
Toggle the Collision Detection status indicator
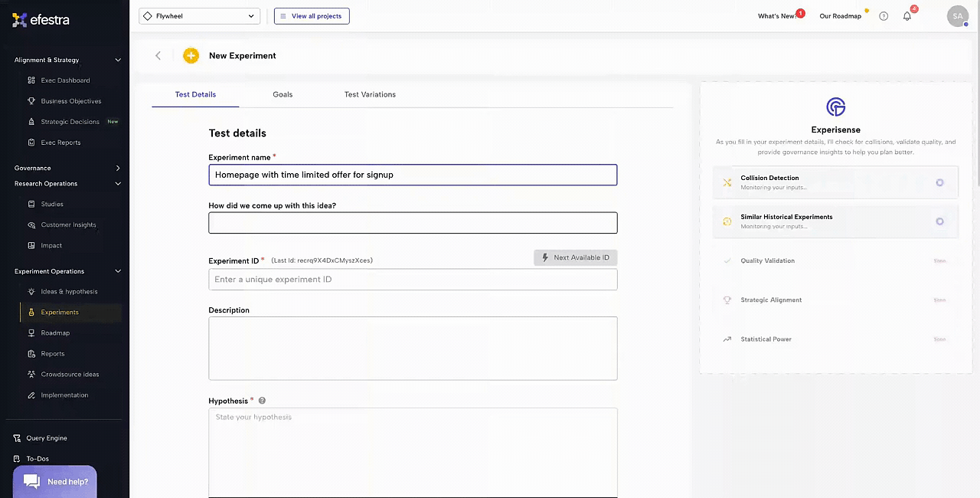939,182
